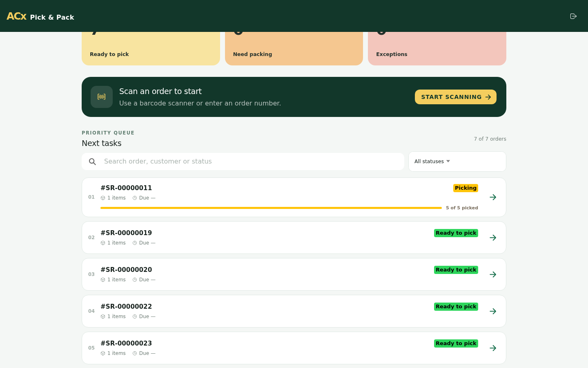This screenshot has height=368, width=588.
Task: Open order #SR-00000020 via its arrow
Action: pos(493,274)
